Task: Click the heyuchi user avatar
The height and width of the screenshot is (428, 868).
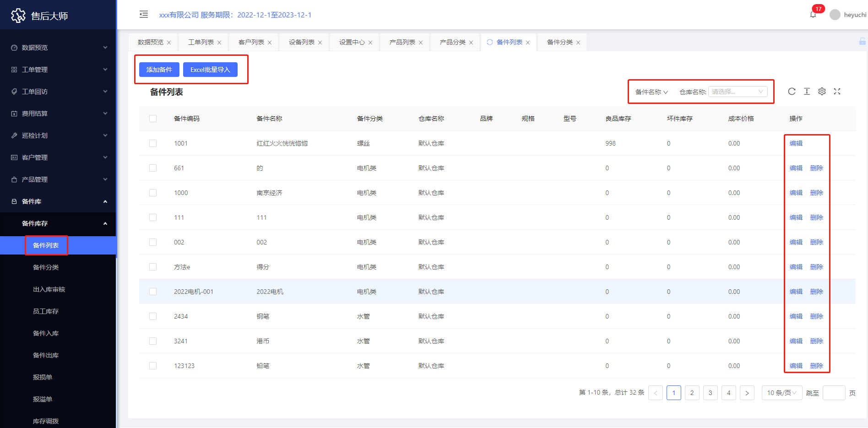Action: [835, 15]
